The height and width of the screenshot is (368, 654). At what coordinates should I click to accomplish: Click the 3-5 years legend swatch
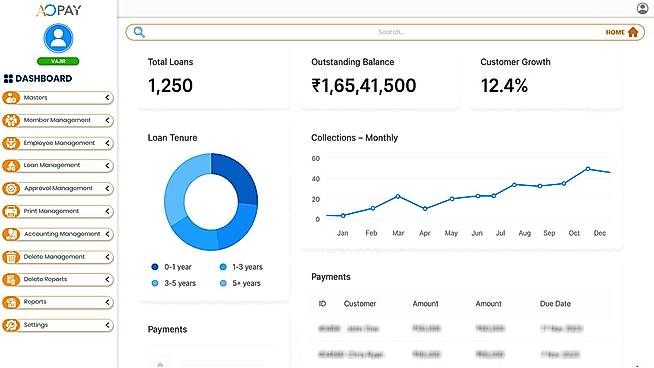point(155,283)
